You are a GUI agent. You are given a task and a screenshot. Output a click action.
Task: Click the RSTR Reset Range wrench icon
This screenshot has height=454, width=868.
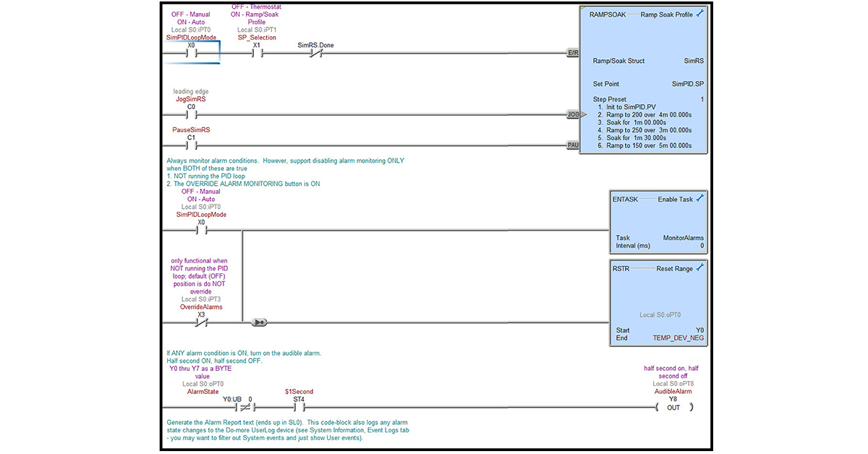point(699,268)
